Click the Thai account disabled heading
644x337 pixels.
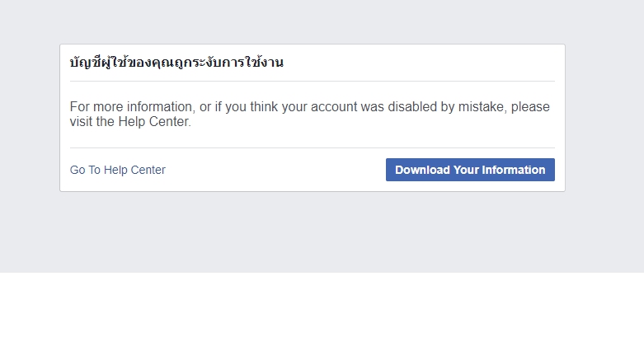click(x=176, y=63)
